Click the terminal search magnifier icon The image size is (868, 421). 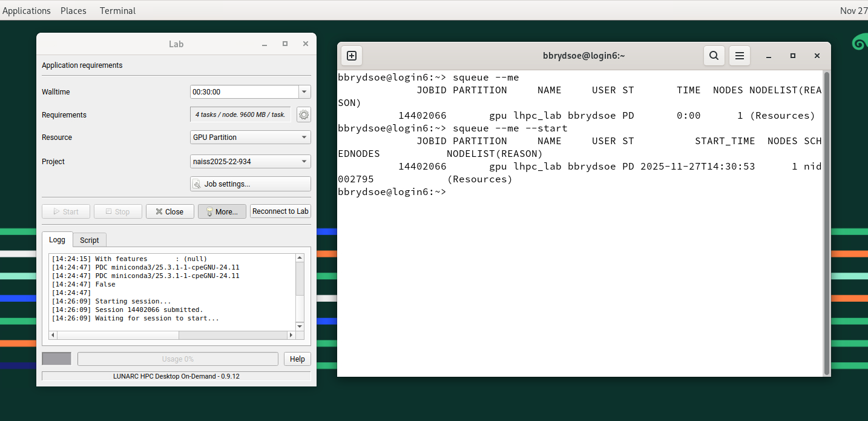pyautogui.click(x=714, y=56)
